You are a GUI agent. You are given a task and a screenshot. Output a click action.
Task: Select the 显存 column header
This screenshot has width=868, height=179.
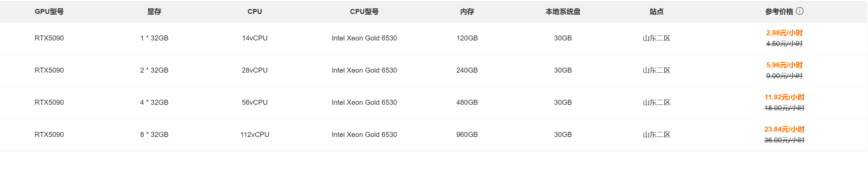(x=154, y=12)
